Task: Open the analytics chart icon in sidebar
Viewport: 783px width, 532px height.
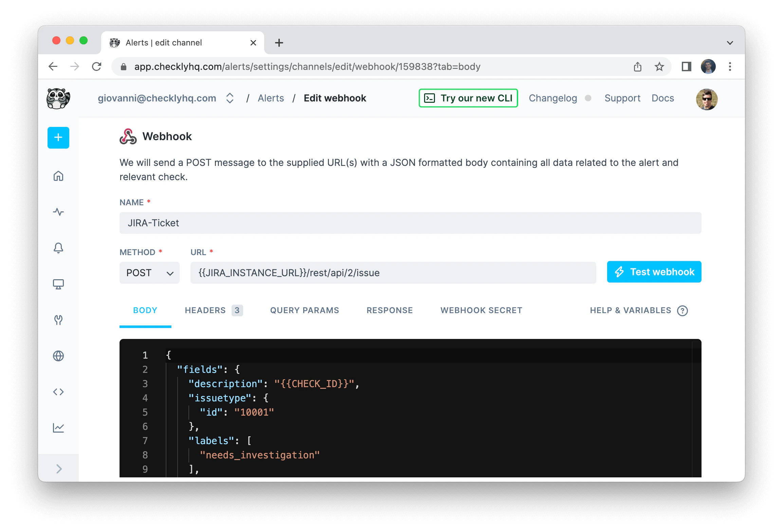Action: 58,428
